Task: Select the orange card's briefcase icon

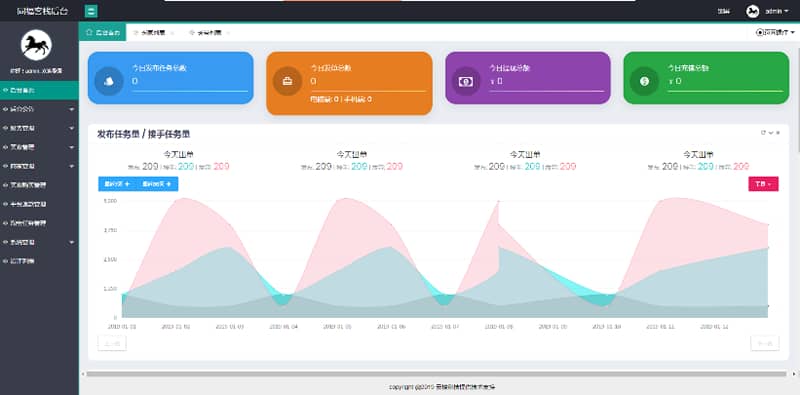Action: [x=287, y=81]
